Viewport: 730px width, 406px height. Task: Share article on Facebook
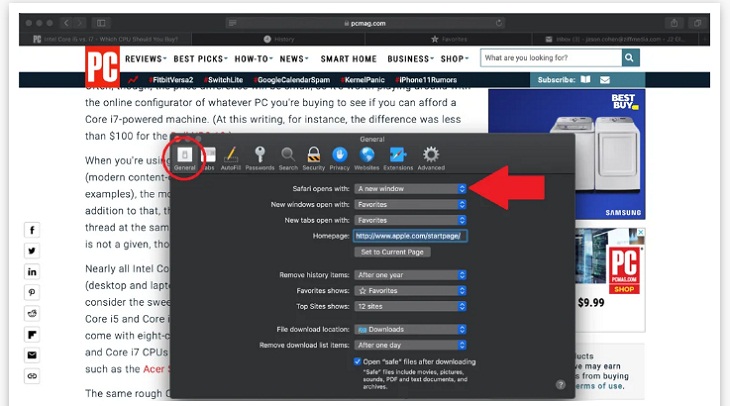click(32, 230)
